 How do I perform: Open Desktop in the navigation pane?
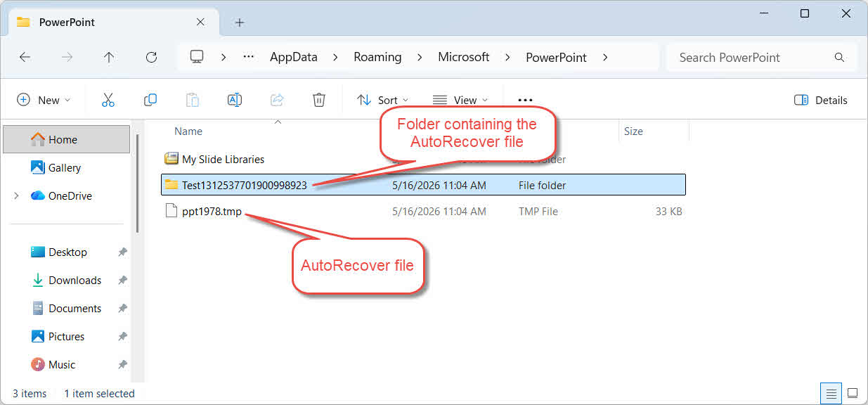67,252
